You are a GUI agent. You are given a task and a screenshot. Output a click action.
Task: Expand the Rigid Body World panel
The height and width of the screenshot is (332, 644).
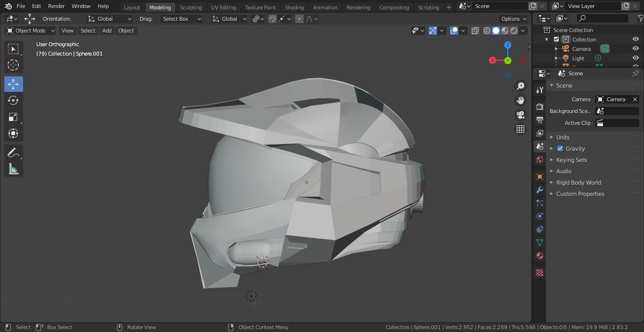[578, 182]
